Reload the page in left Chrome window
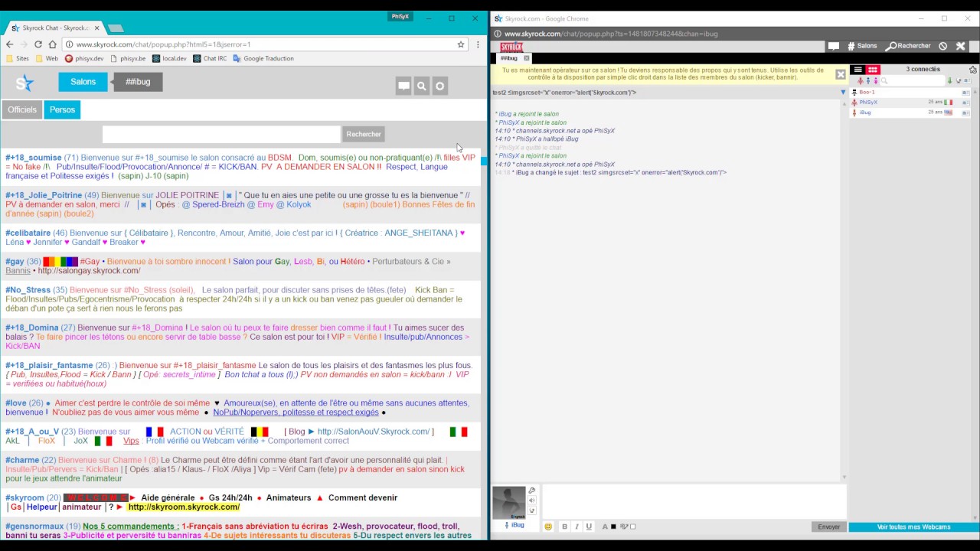 click(38, 44)
